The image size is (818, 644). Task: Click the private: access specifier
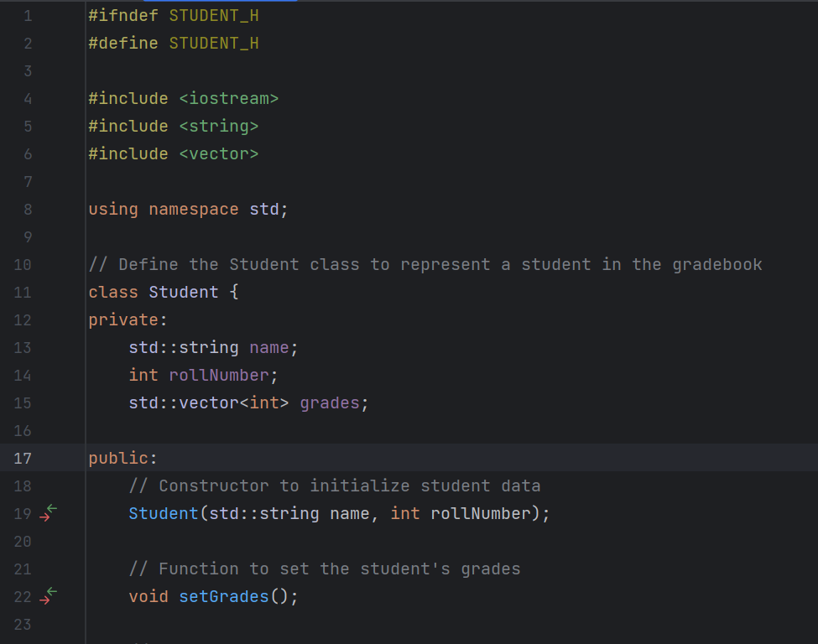(x=128, y=319)
